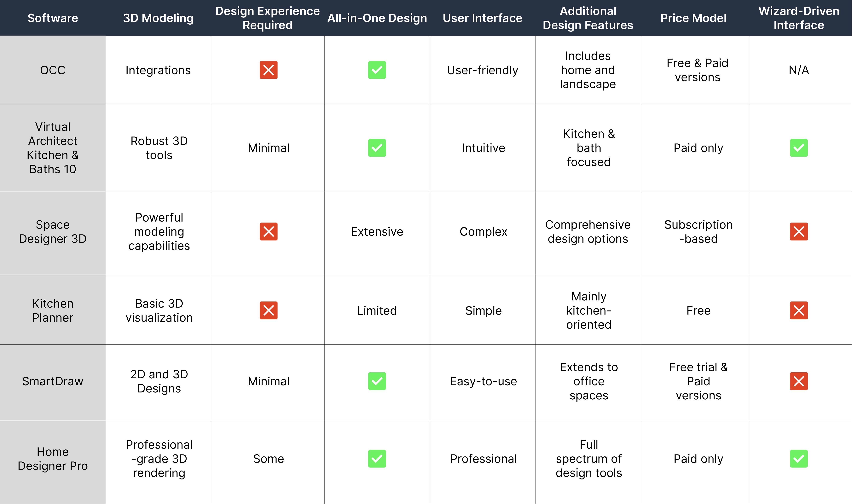Click the Subscription-based price cell
This screenshot has height=504, width=852.
pyautogui.click(x=698, y=232)
